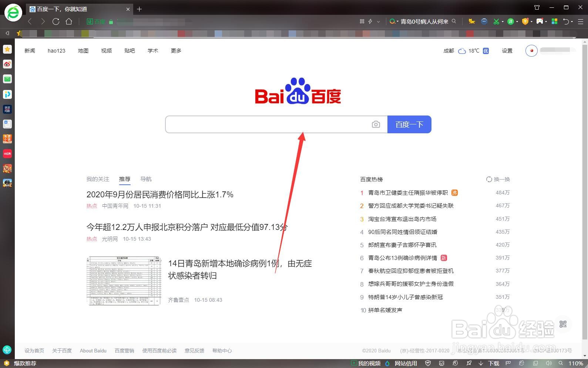
Task: Click the user avatar at top right
Action: tap(531, 51)
